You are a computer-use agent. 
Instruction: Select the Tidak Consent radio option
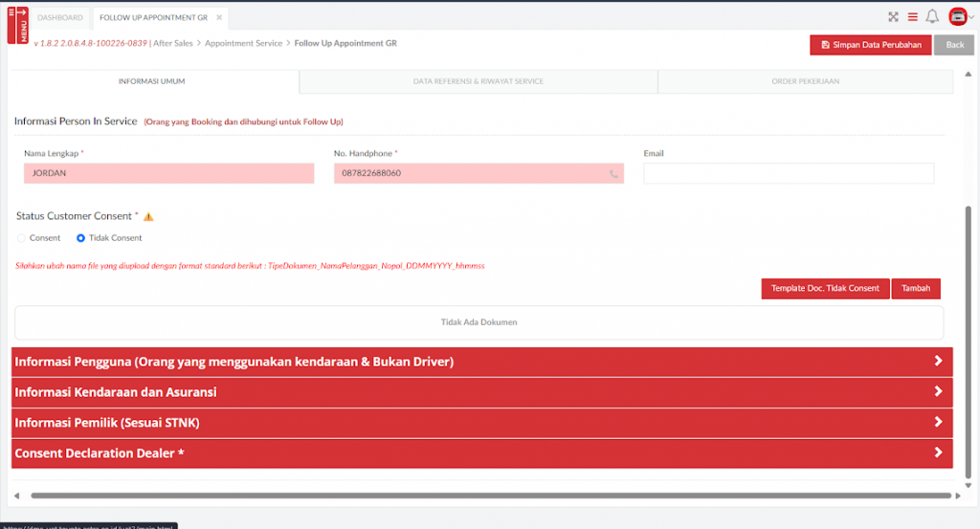(x=80, y=238)
